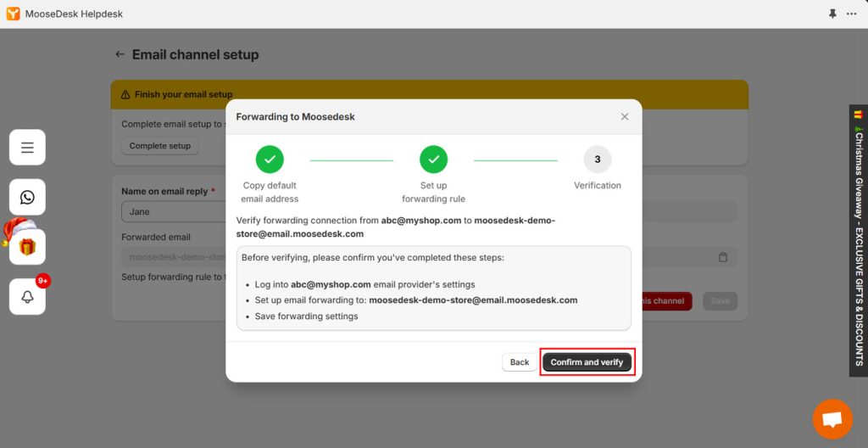Open the three-dot more options menu
The image size is (868, 448).
852,14
